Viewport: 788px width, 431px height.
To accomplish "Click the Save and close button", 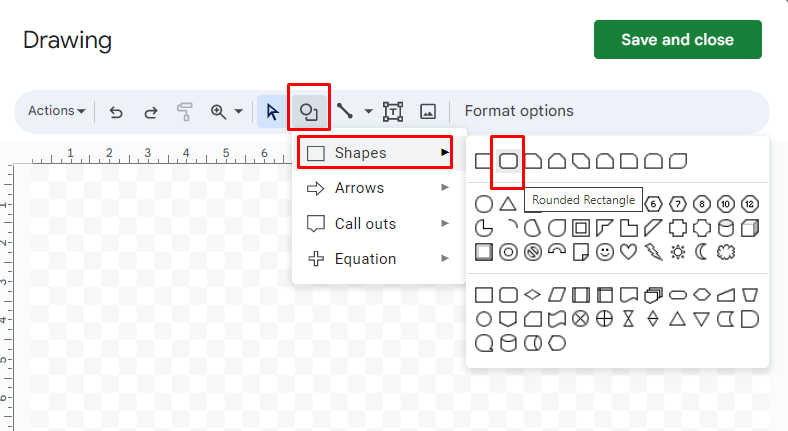I will point(677,40).
